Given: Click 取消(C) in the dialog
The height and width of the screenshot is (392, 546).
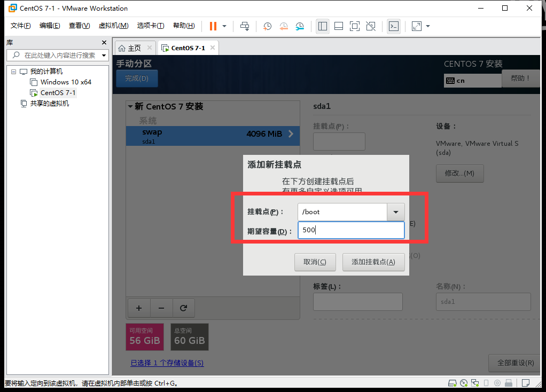Looking at the screenshot, I should point(315,262).
